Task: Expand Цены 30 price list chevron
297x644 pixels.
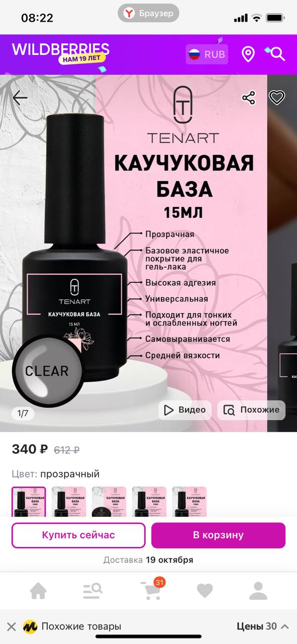Action: click(284, 626)
